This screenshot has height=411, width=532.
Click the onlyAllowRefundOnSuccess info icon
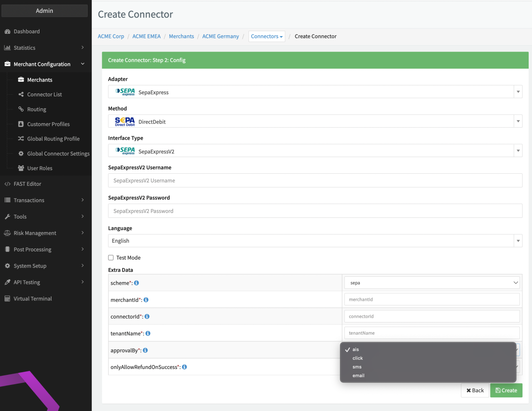point(185,367)
